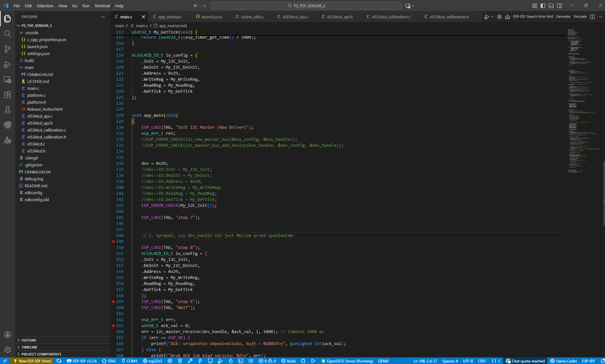Click ESP-IDF: Search Error Hint button

point(533,17)
